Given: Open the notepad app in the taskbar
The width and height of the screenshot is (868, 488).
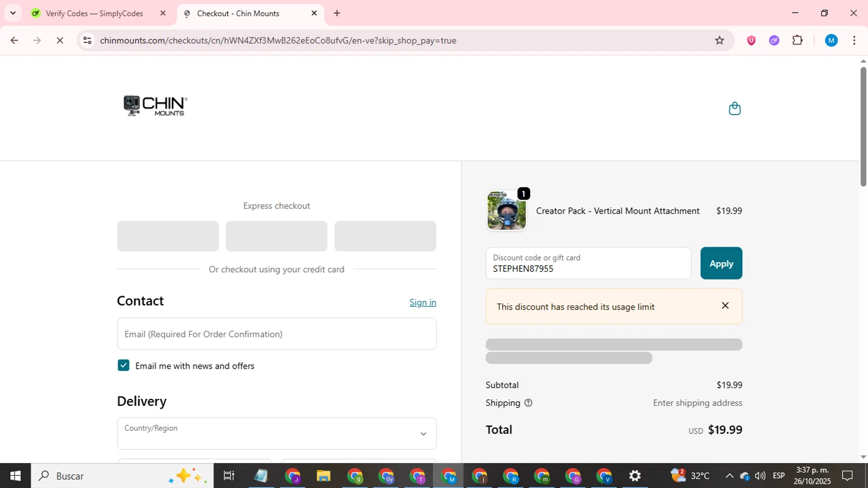Looking at the screenshot, I should pyautogui.click(x=261, y=476).
